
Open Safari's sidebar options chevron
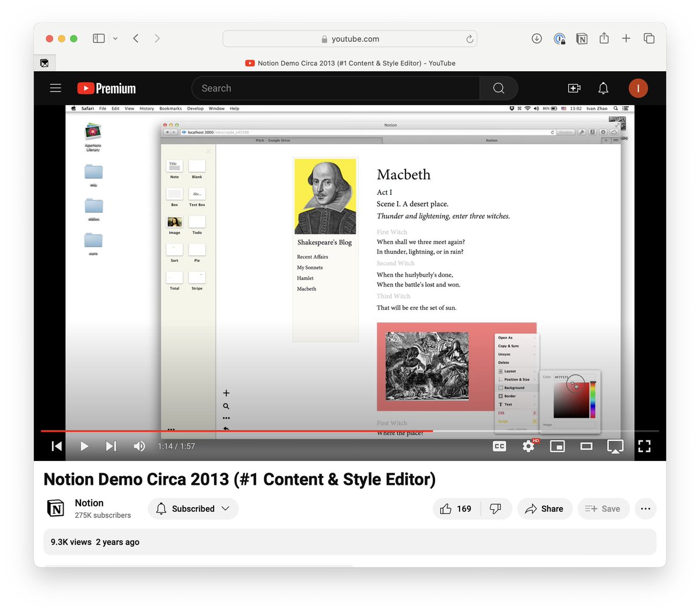coord(115,38)
